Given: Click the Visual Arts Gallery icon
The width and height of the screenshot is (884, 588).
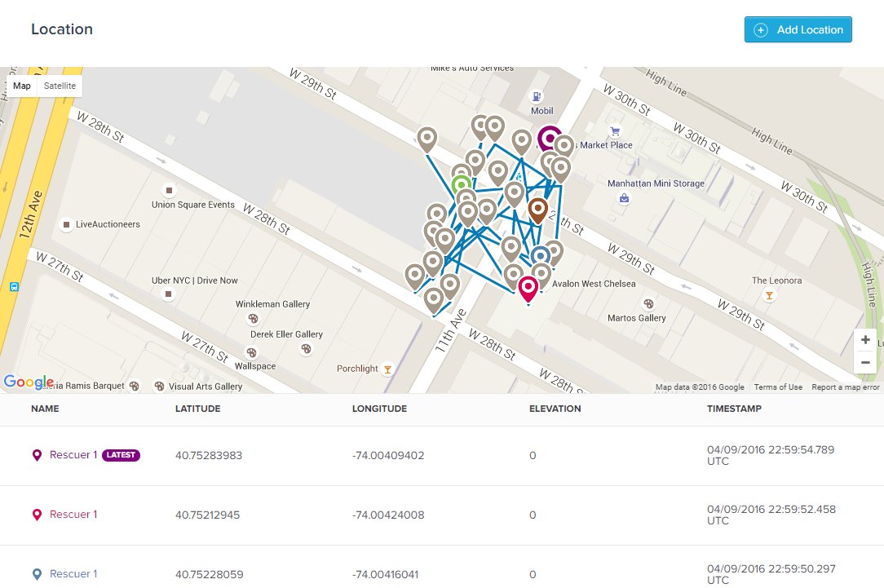Looking at the screenshot, I should (160, 387).
